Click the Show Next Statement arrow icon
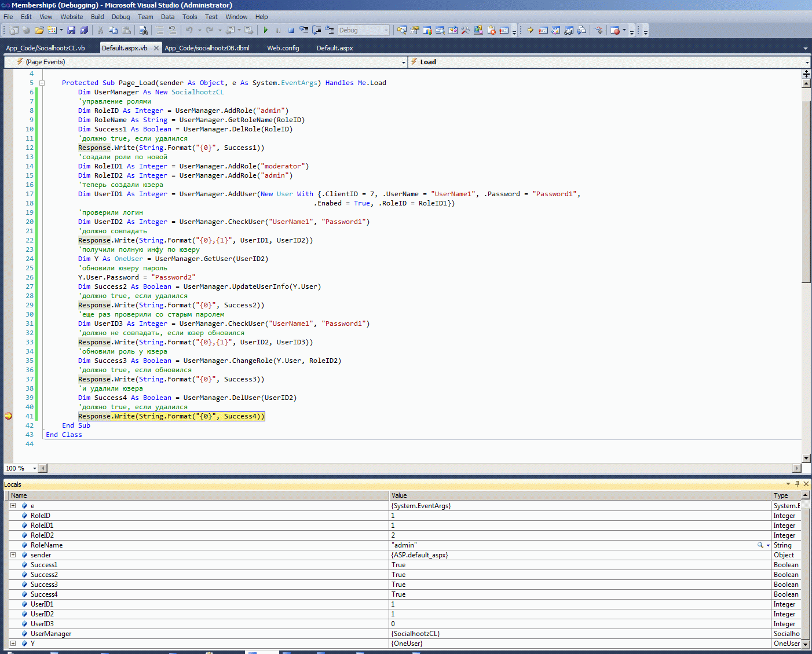Image resolution: width=812 pixels, height=654 pixels. coord(530,30)
